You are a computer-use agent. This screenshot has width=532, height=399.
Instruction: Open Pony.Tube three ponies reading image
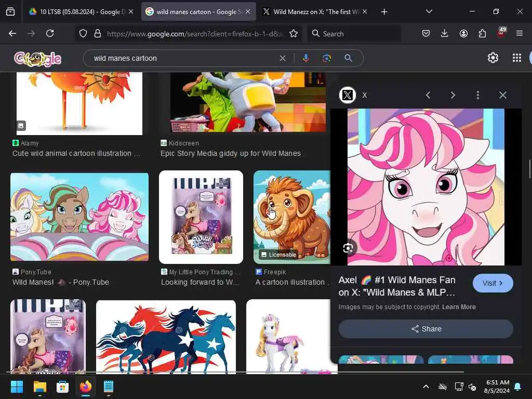pyautogui.click(x=79, y=217)
